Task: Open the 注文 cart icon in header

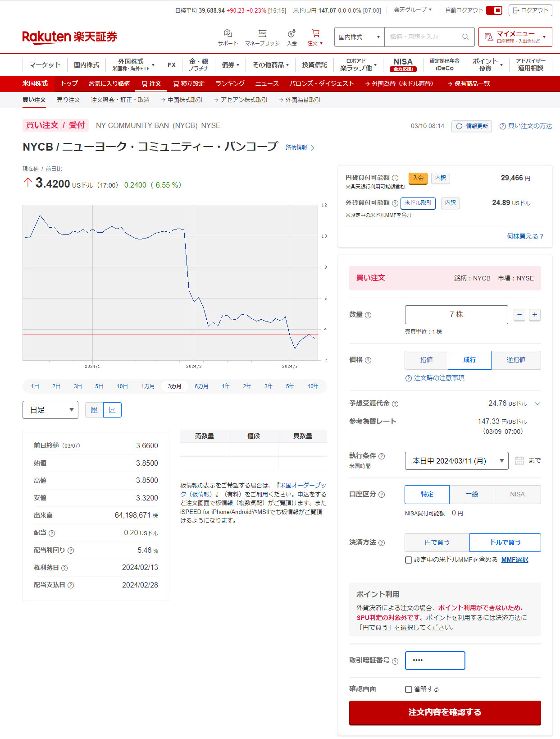Action: 315,34
